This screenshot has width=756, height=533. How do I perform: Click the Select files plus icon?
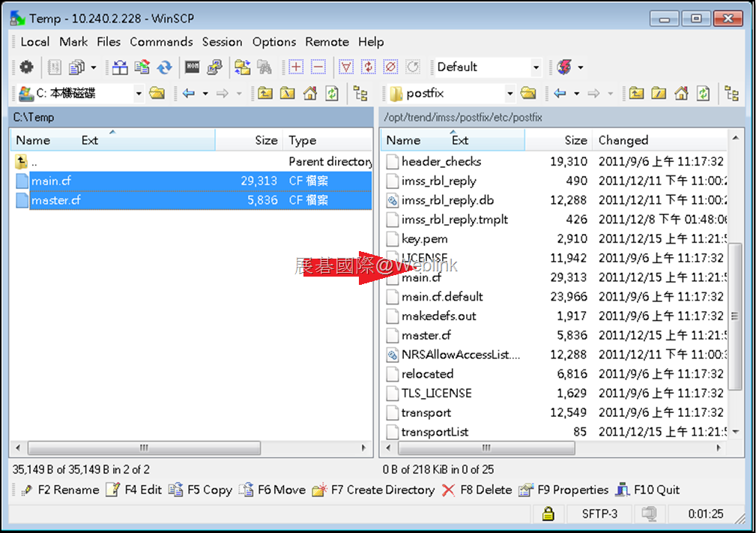(295, 67)
